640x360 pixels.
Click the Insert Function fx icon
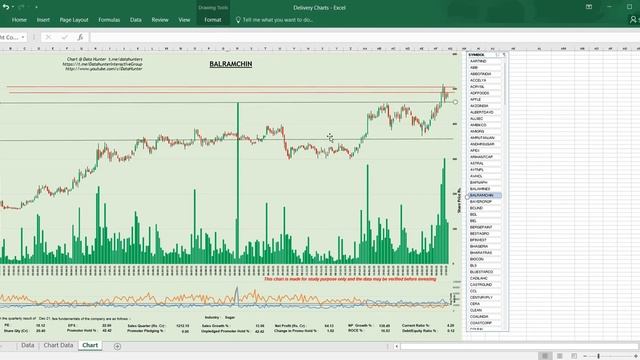click(80, 37)
